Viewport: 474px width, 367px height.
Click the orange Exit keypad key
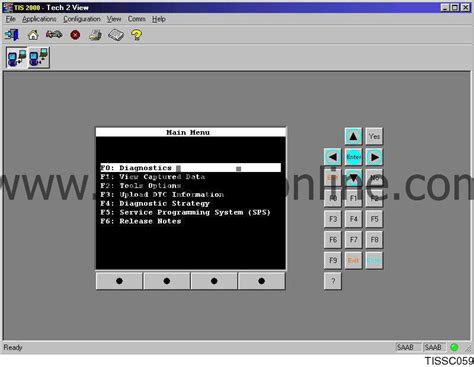click(x=353, y=260)
